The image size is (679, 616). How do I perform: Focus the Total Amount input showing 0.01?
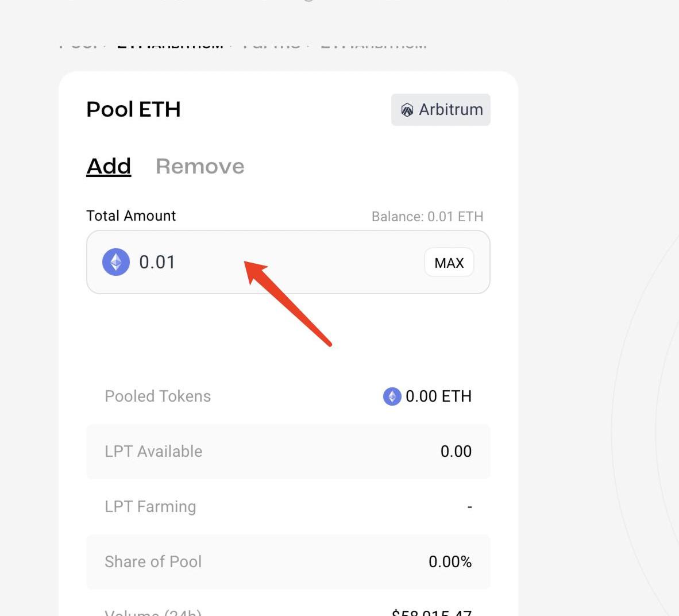pos(276,262)
